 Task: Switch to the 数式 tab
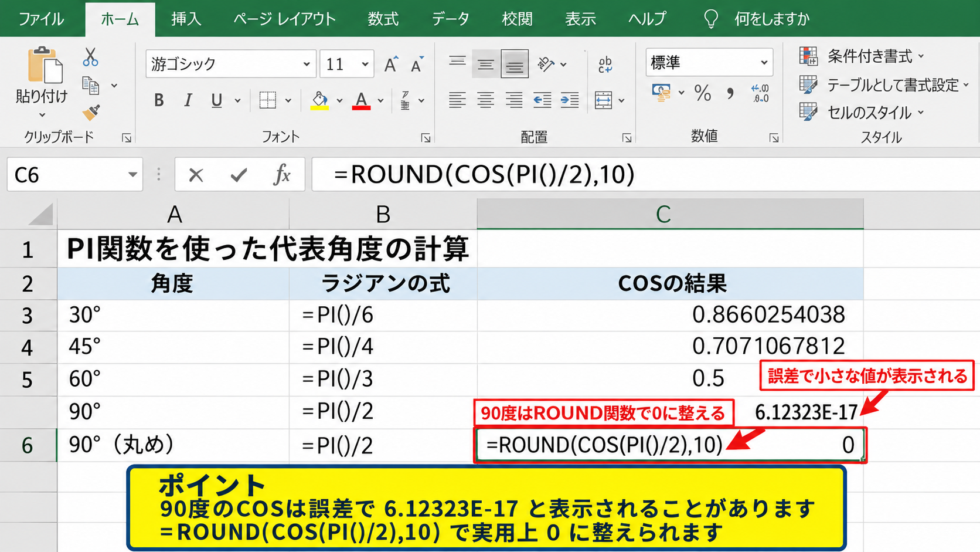[383, 19]
